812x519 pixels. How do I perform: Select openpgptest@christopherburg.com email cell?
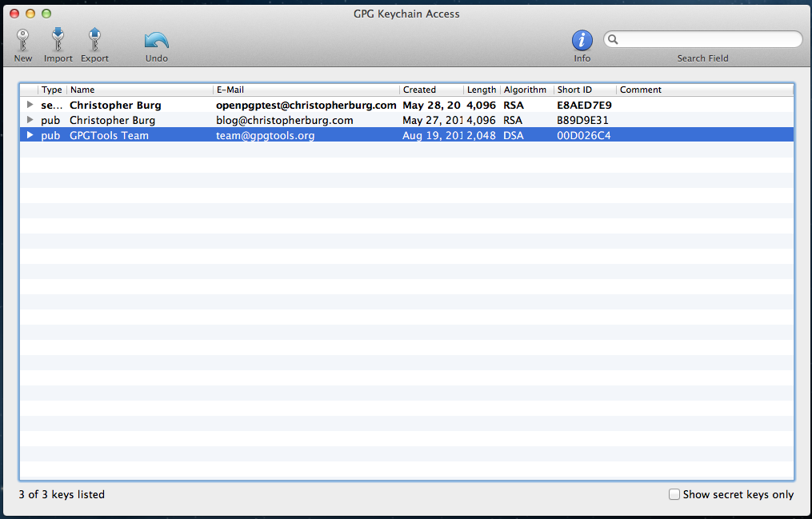point(306,105)
